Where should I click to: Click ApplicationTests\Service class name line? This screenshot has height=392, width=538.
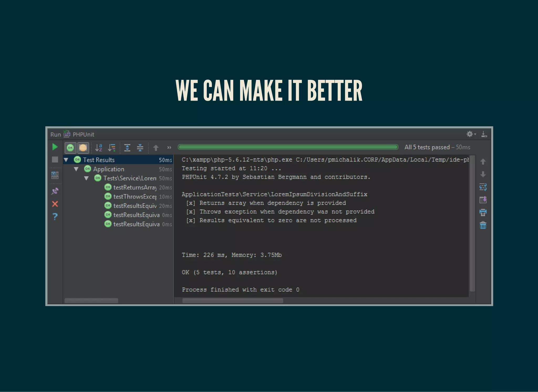tap(275, 194)
